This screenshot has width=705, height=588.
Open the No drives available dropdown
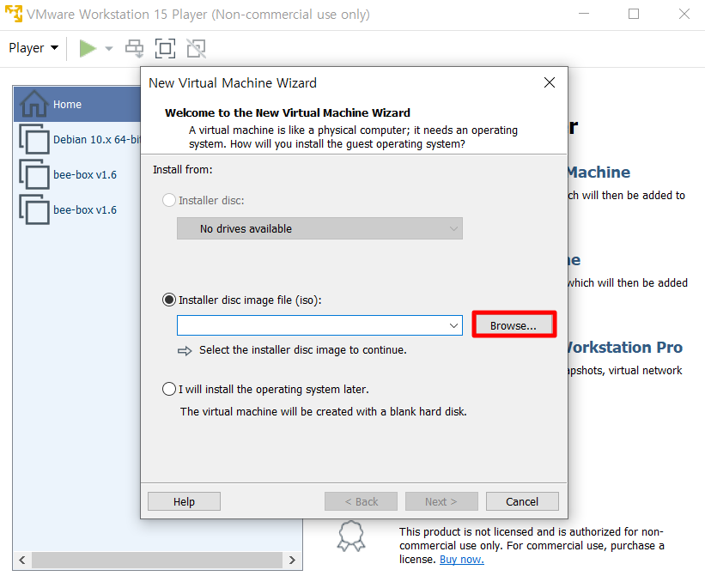pos(319,228)
